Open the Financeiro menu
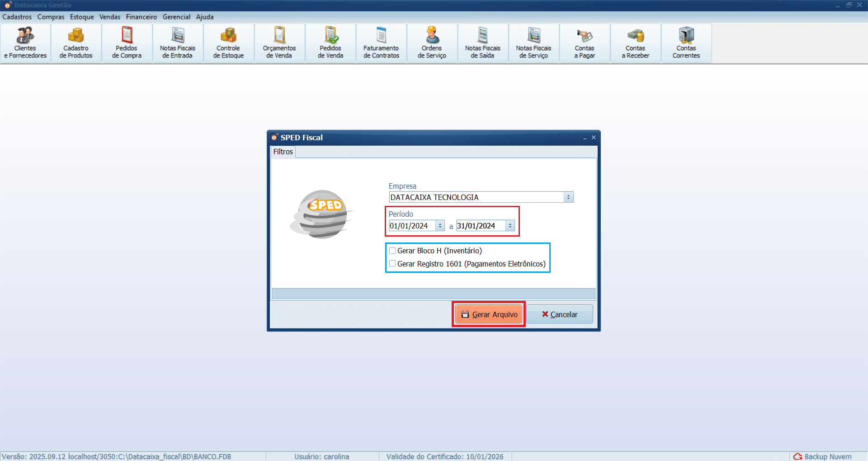 pos(141,17)
